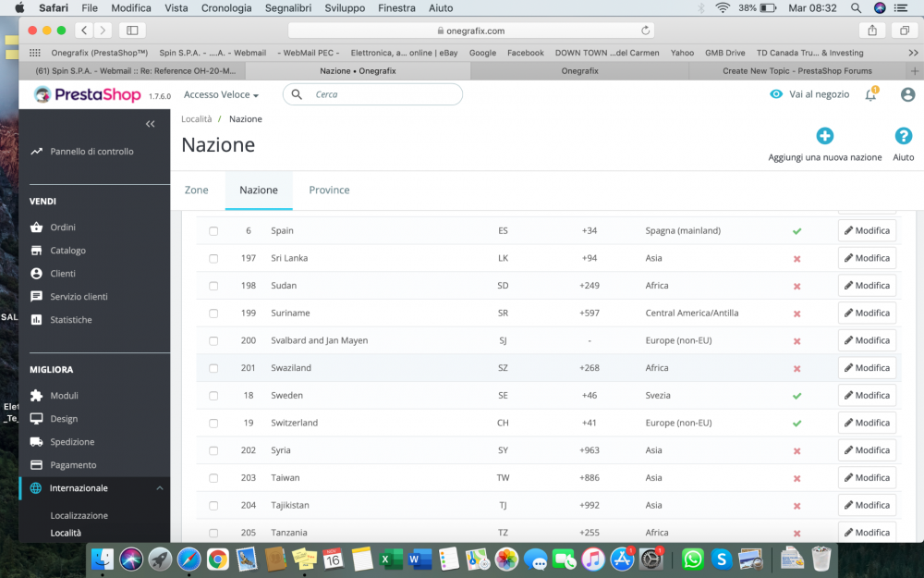Click the Cerca search field

pos(372,94)
